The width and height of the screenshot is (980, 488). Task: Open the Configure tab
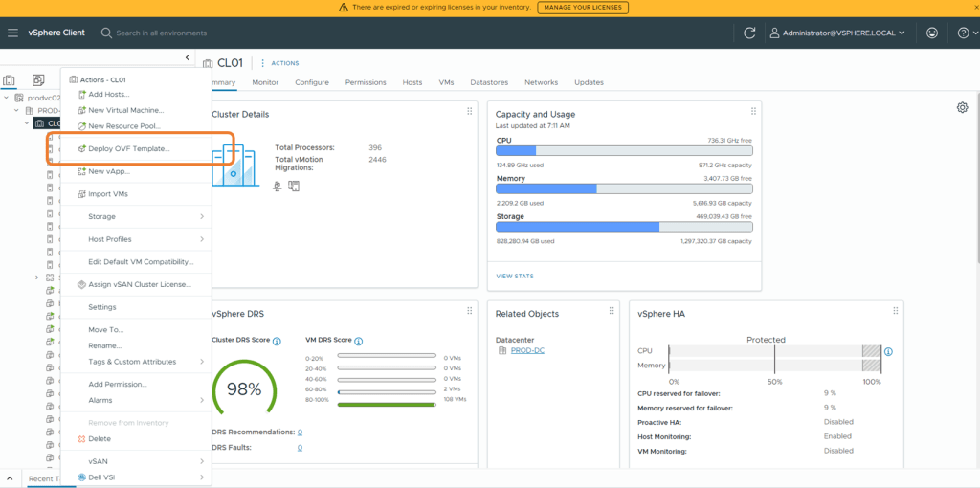(x=312, y=82)
